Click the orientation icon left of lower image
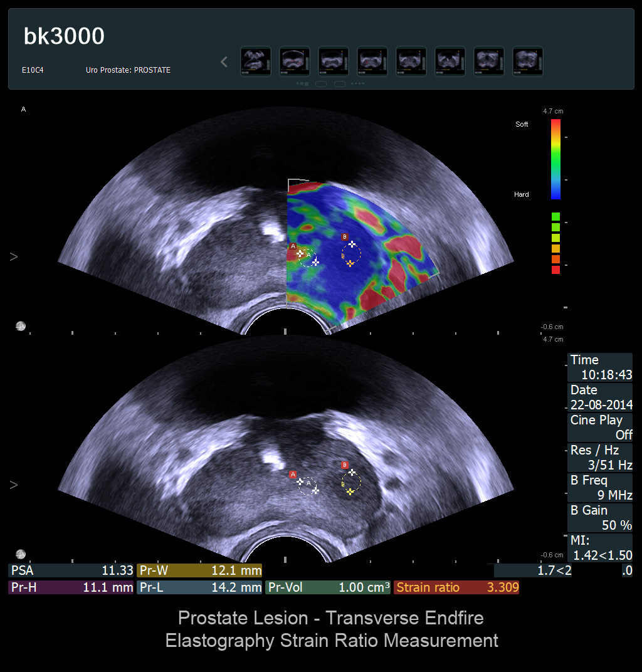642x672 pixels. point(21,554)
